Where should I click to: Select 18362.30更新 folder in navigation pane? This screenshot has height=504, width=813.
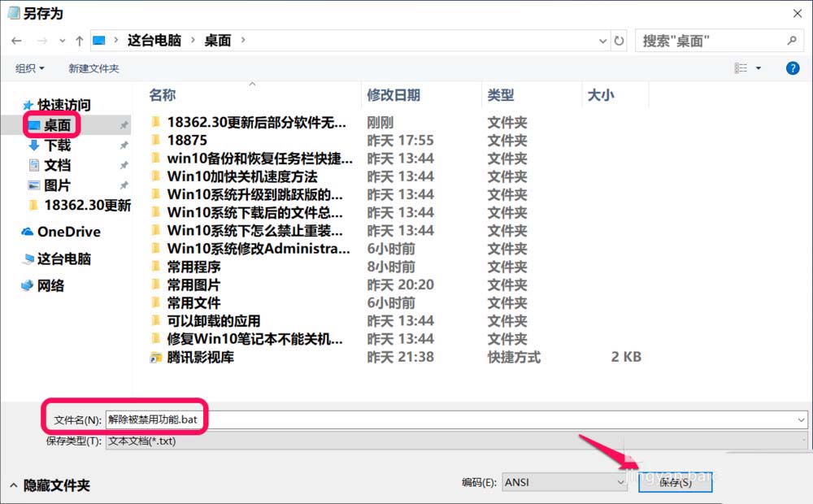pyautogui.click(x=80, y=206)
